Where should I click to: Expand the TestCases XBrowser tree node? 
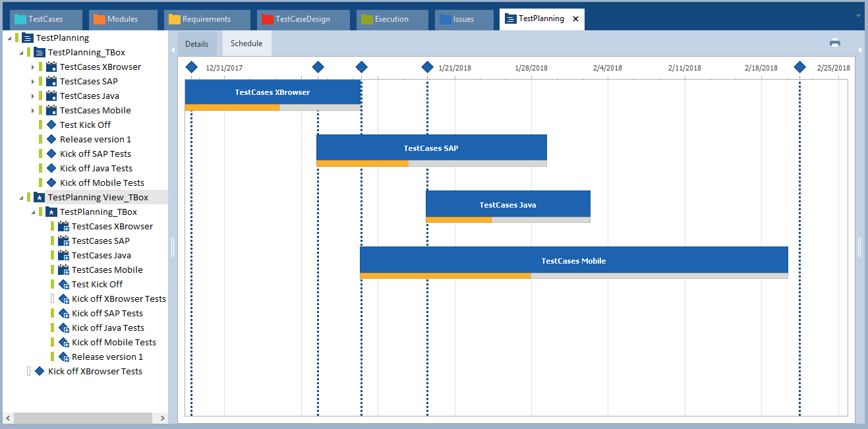click(x=32, y=67)
